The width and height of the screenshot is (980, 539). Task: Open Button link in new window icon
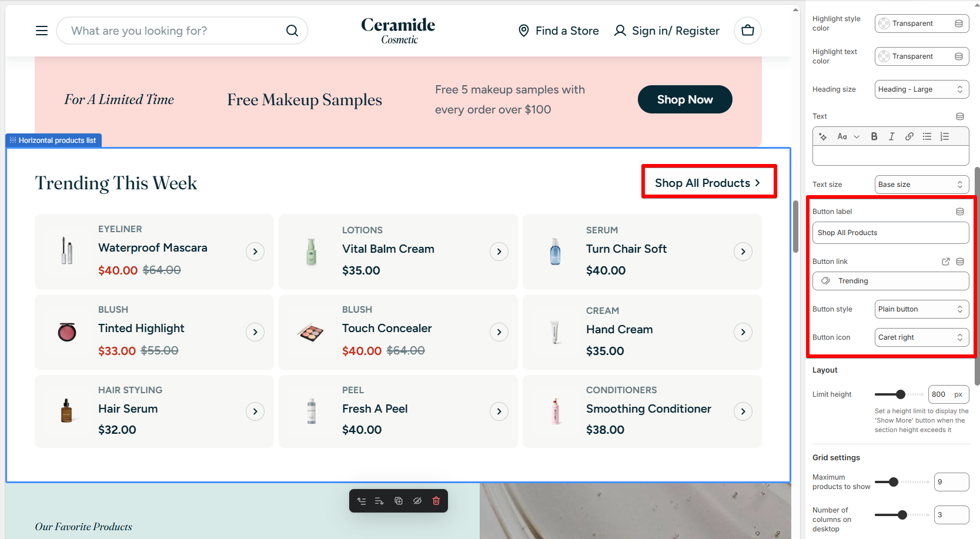[945, 262]
